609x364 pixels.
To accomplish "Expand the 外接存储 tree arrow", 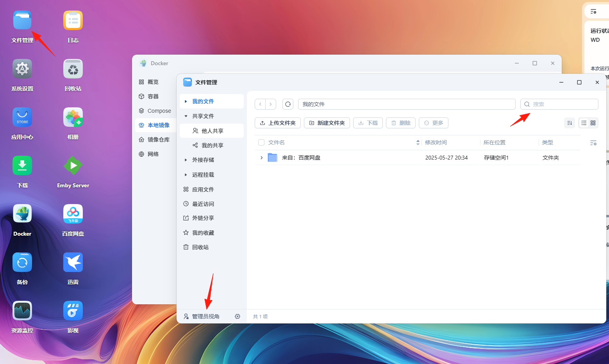I will coord(186,160).
